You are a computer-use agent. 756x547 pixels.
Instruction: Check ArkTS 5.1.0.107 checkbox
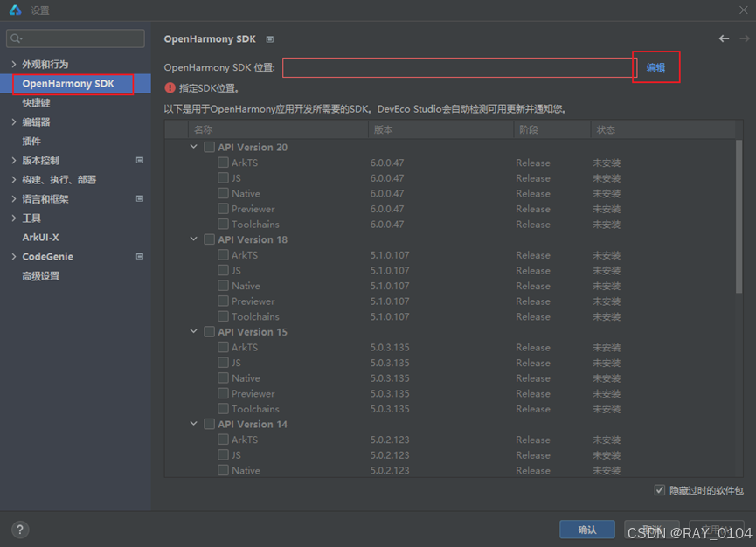223,255
